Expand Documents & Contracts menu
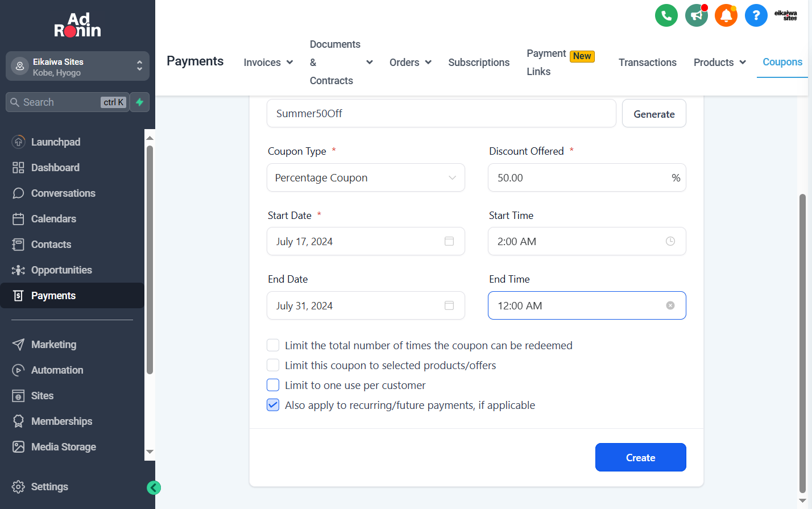 coord(341,63)
